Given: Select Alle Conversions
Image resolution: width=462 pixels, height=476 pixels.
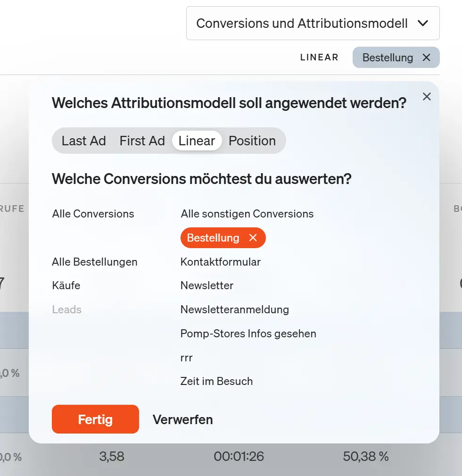Looking at the screenshot, I should click(92, 214).
